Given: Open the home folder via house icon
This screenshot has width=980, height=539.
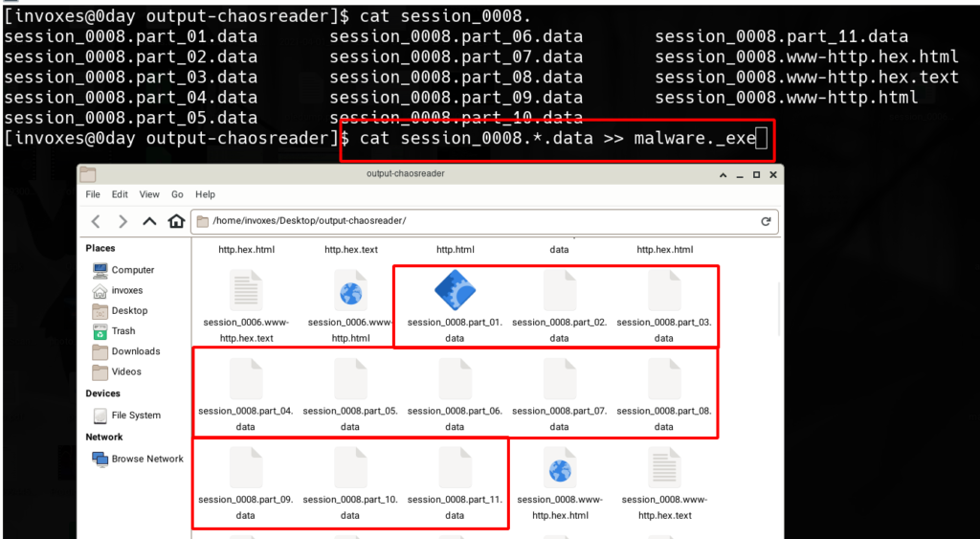Looking at the screenshot, I should [177, 221].
